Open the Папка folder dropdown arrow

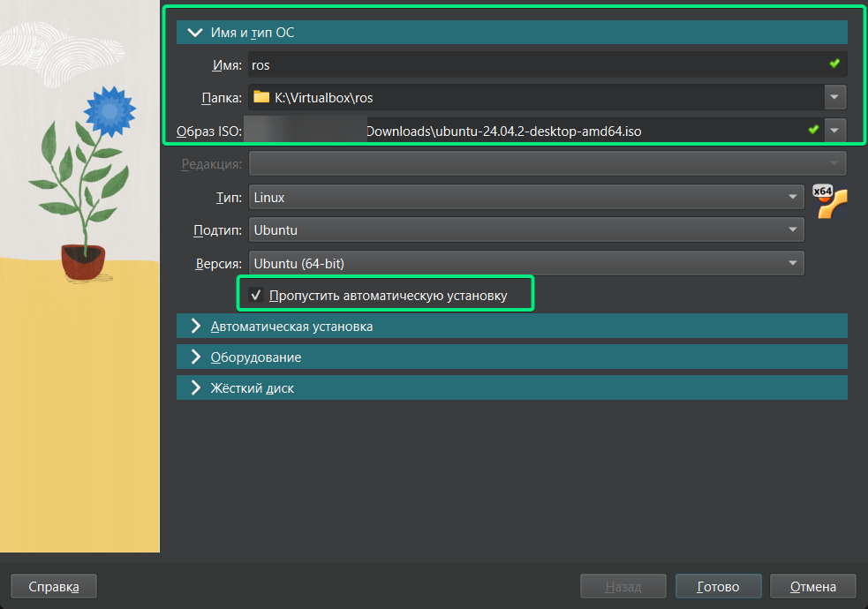coord(834,97)
